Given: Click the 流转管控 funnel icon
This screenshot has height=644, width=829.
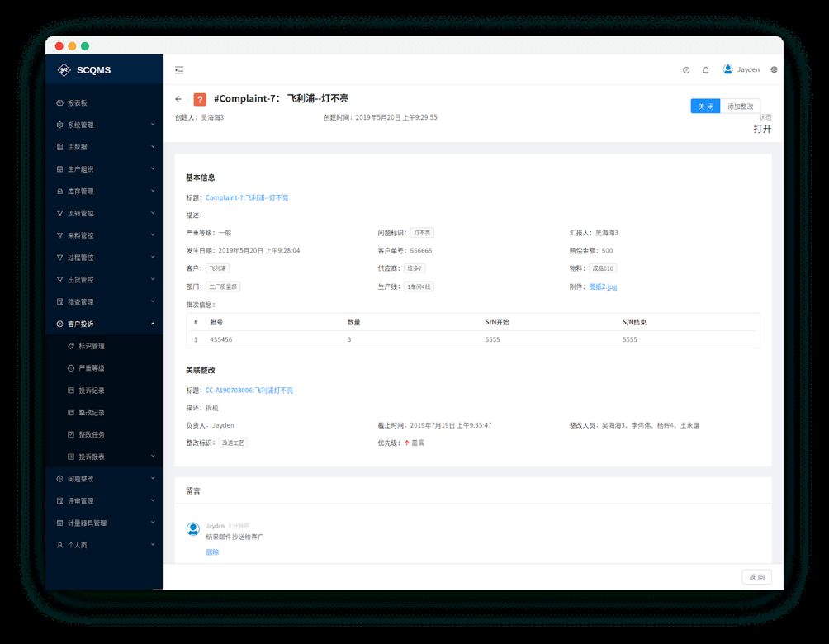Looking at the screenshot, I should click(59, 214).
